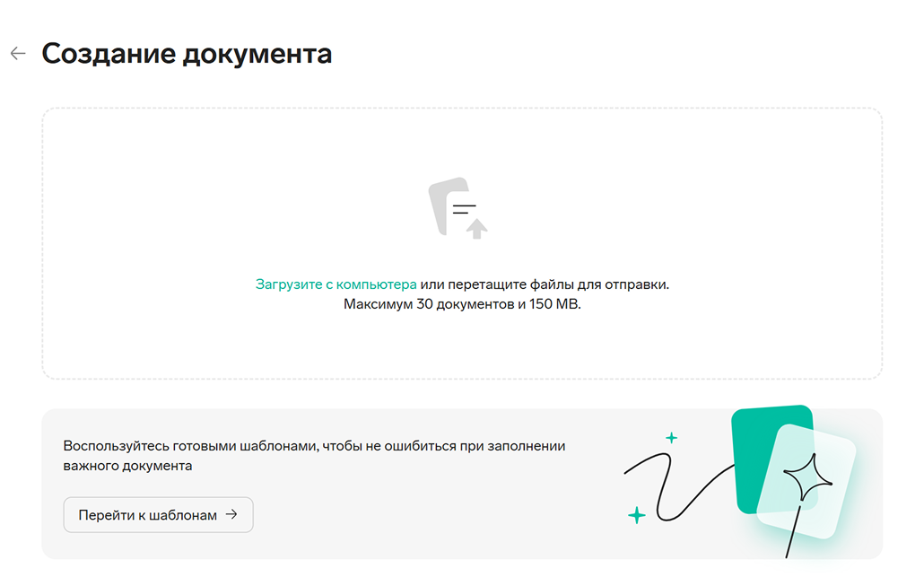Open templates with Перейти к шаблонам button

pos(159,515)
